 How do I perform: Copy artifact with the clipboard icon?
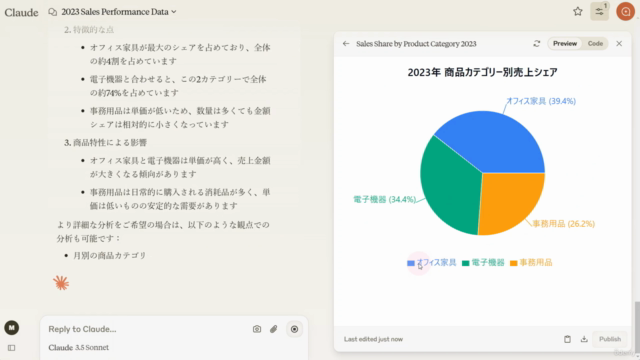click(x=567, y=339)
